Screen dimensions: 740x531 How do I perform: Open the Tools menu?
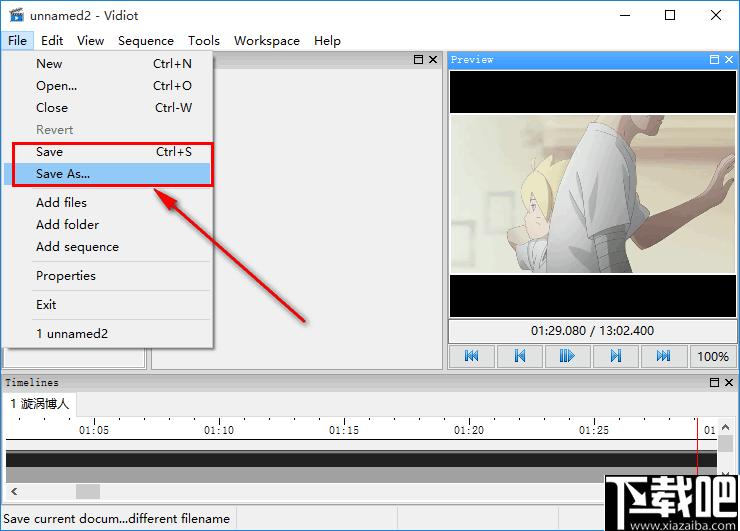tap(204, 41)
